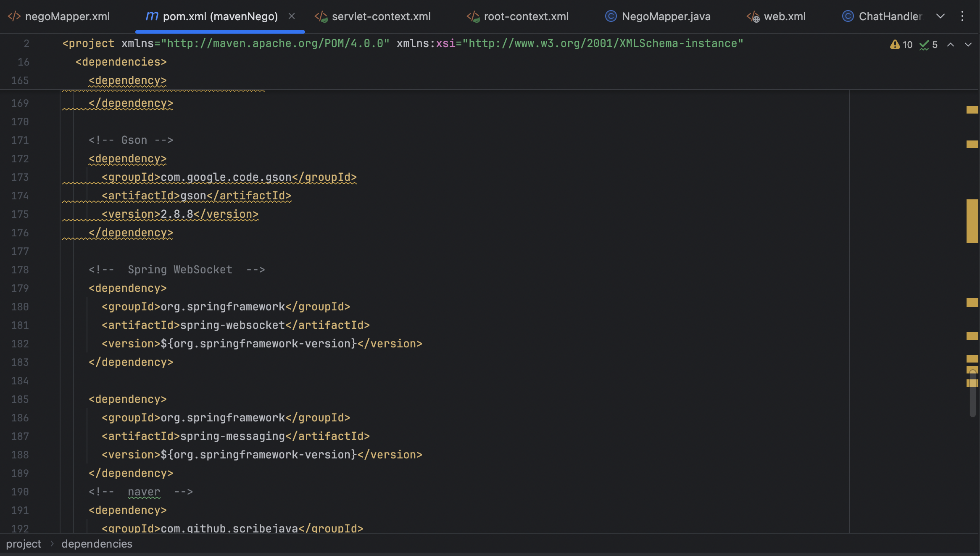Click the version 2.8.8 line

pyautogui.click(x=180, y=214)
